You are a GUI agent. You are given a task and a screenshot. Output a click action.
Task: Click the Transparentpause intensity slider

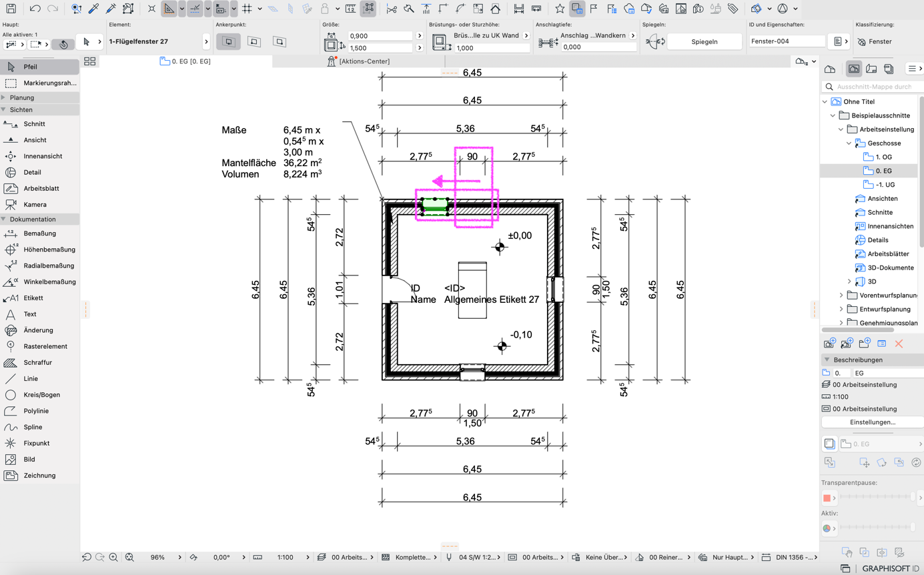pyautogui.click(x=877, y=498)
